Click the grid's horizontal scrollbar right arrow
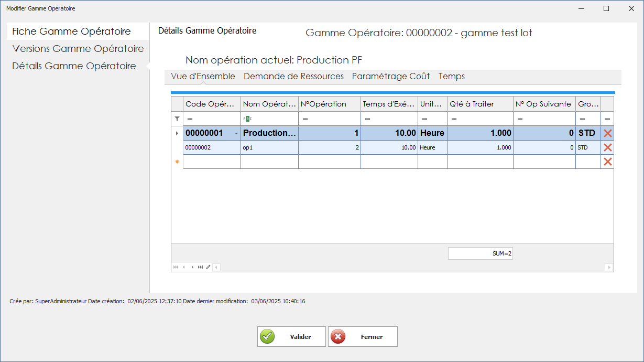The image size is (644, 362). click(x=609, y=267)
